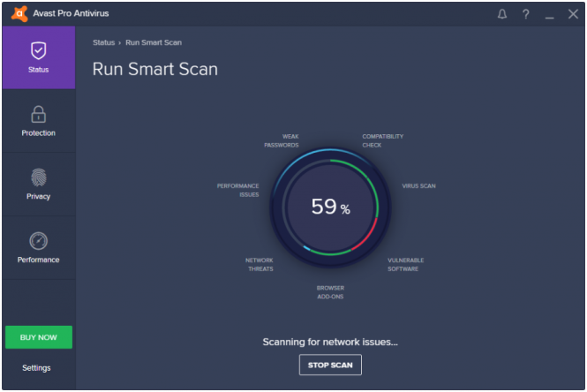The image size is (587, 392).
Task: Select the Status shield tab
Action: 39,57
